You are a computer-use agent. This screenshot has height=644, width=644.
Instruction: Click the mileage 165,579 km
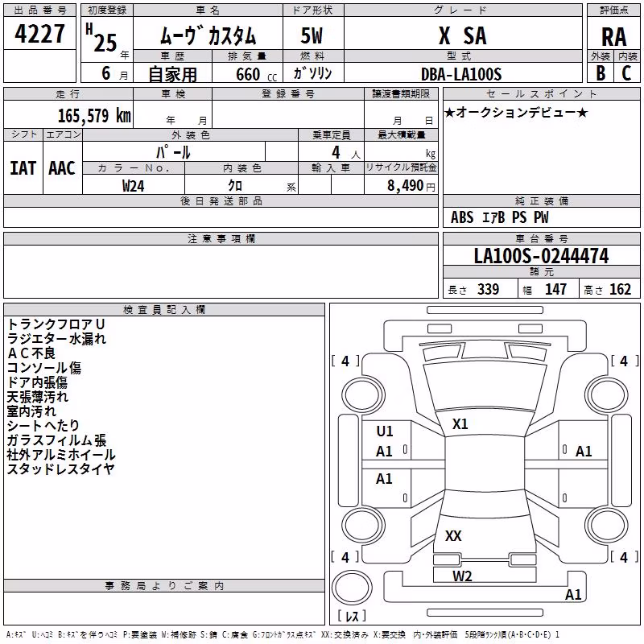point(94,115)
